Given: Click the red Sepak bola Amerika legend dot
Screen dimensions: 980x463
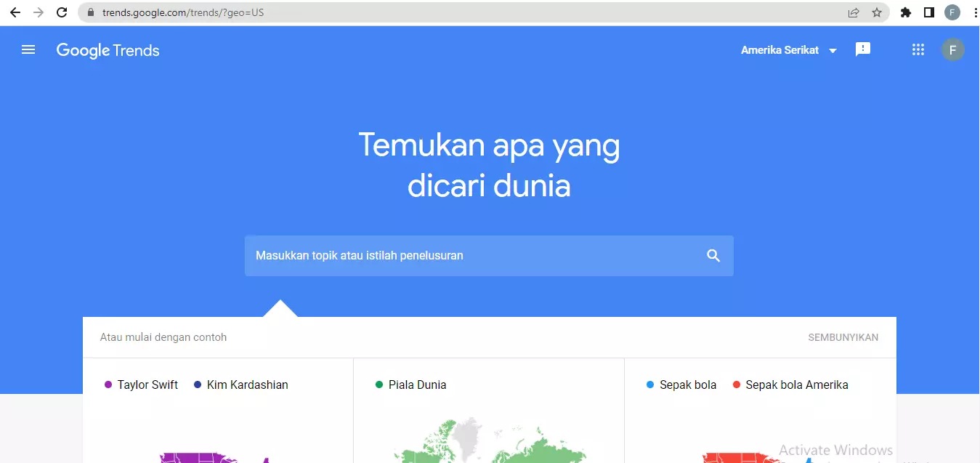Looking at the screenshot, I should [x=737, y=385].
